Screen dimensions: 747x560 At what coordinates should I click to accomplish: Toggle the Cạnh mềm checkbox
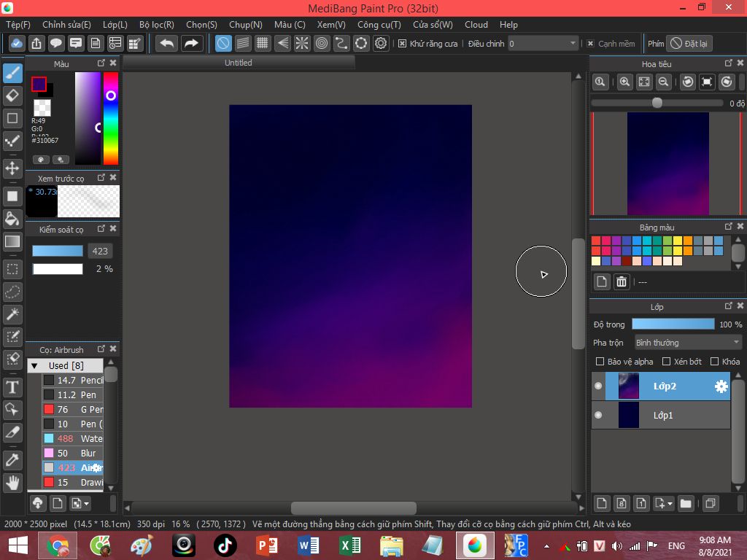click(590, 44)
